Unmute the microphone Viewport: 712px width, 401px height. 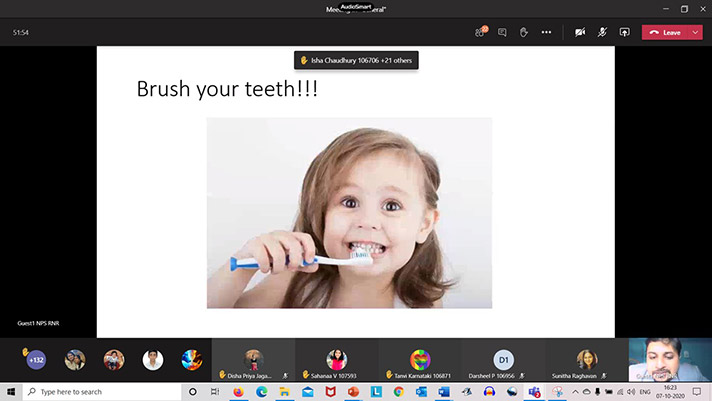(603, 32)
